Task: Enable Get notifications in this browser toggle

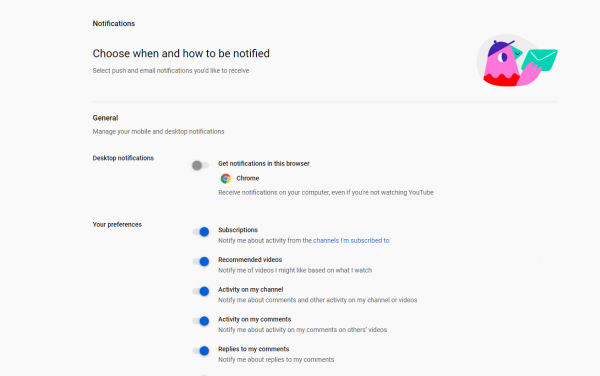Action: tap(200, 165)
